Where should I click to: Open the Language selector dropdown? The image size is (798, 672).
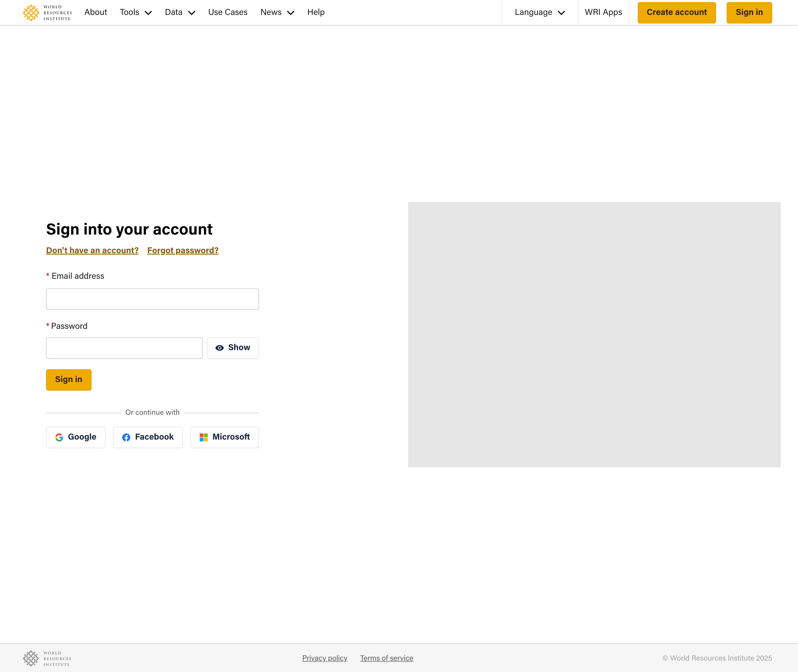pyautogui.click(x=539, y=13)
